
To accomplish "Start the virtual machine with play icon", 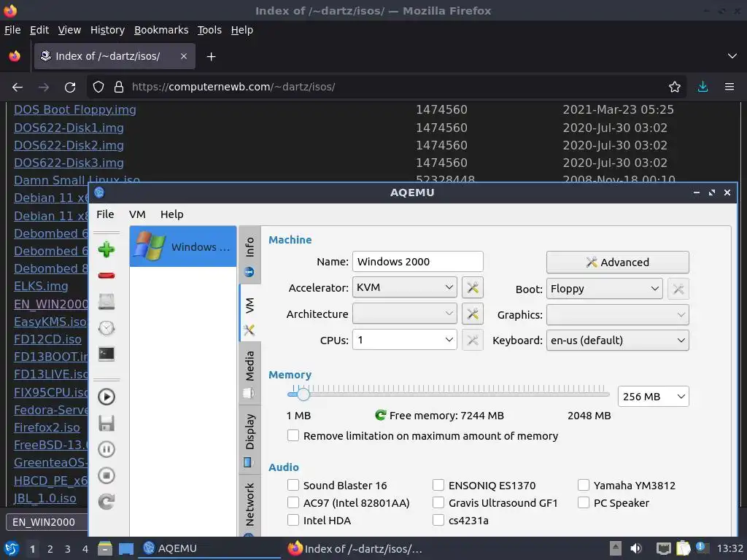I will (x=107, y=397).
